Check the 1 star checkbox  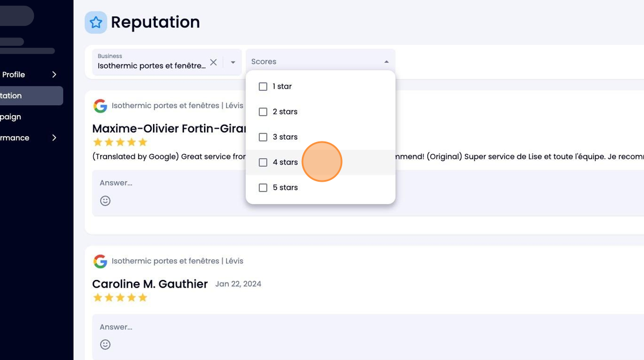tap(263, 87)
